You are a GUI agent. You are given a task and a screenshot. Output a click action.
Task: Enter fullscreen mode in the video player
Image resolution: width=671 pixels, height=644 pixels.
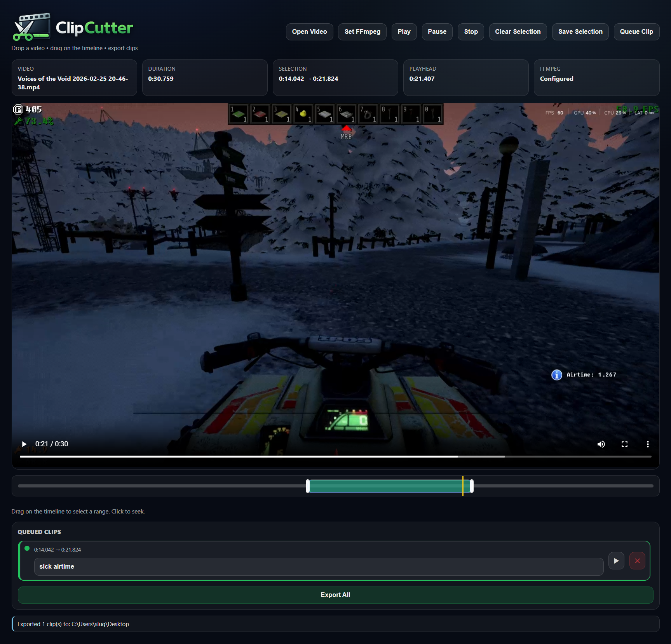[x=624, y=444]
